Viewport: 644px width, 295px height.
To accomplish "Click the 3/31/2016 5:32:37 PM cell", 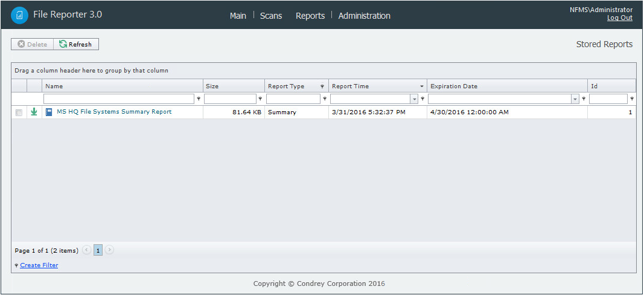I will coord(378,112).
